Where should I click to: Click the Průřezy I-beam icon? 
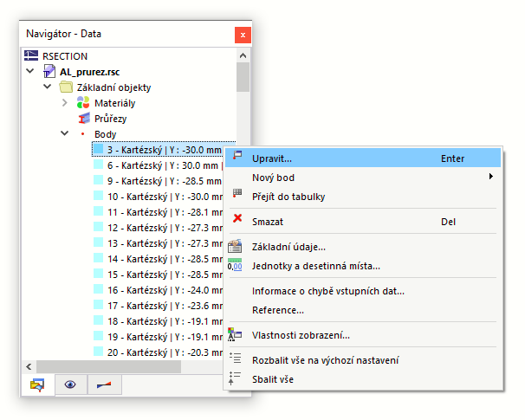(84, 118)
